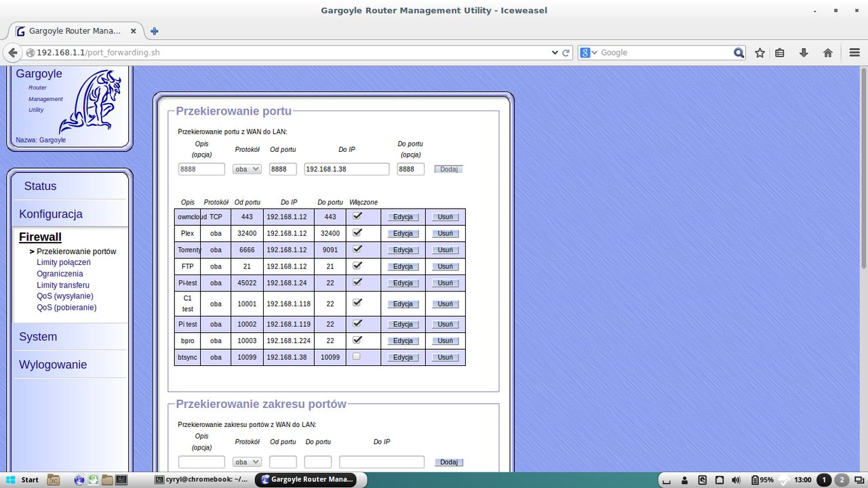Switch to workspace 1
Screen dimensions: 868x488
824,480
